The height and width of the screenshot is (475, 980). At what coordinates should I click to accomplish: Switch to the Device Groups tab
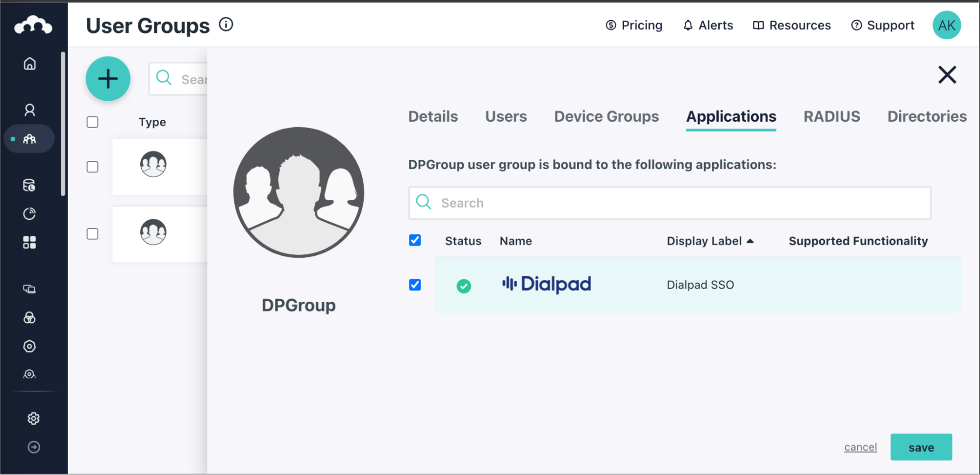[x=606, y=116]
